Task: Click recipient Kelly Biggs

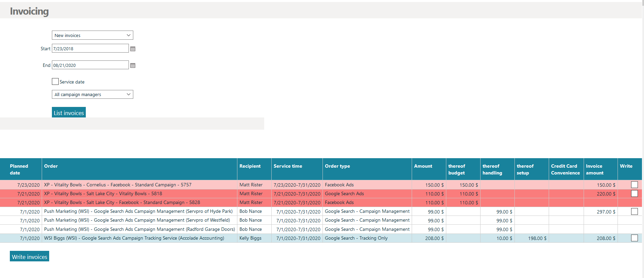Action: [x=250, y=238]
